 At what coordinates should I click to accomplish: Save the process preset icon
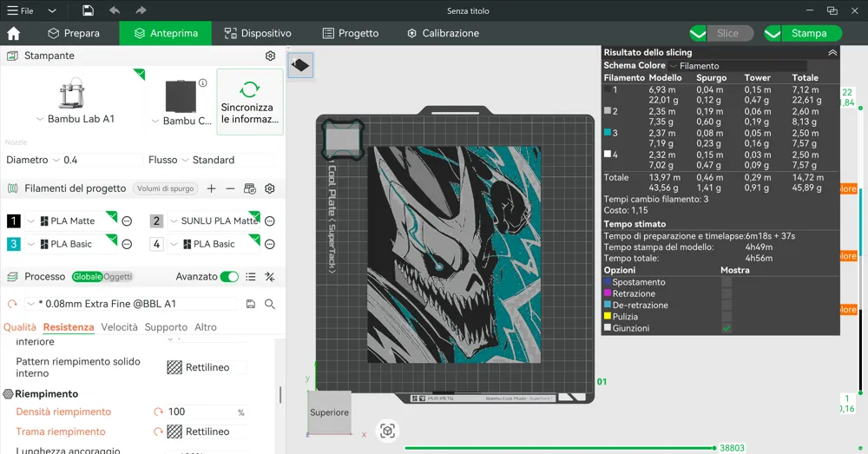pyautogui.click(x=251, y=304)
